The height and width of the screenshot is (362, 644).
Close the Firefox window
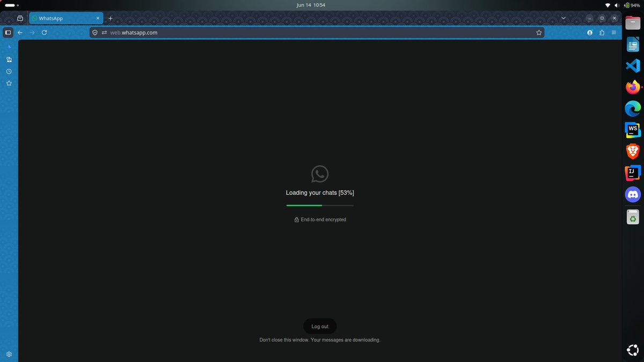click(x=614, y=18)
